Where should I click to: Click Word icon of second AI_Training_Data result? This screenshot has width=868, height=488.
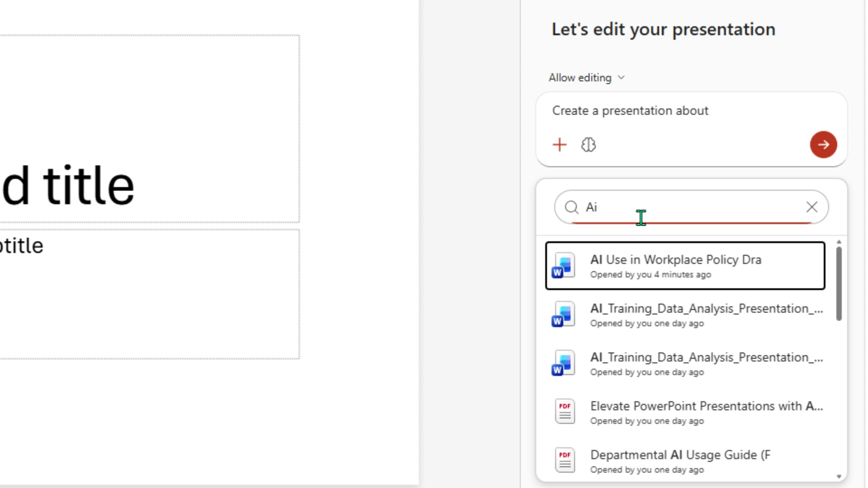(x=563, y=363)
